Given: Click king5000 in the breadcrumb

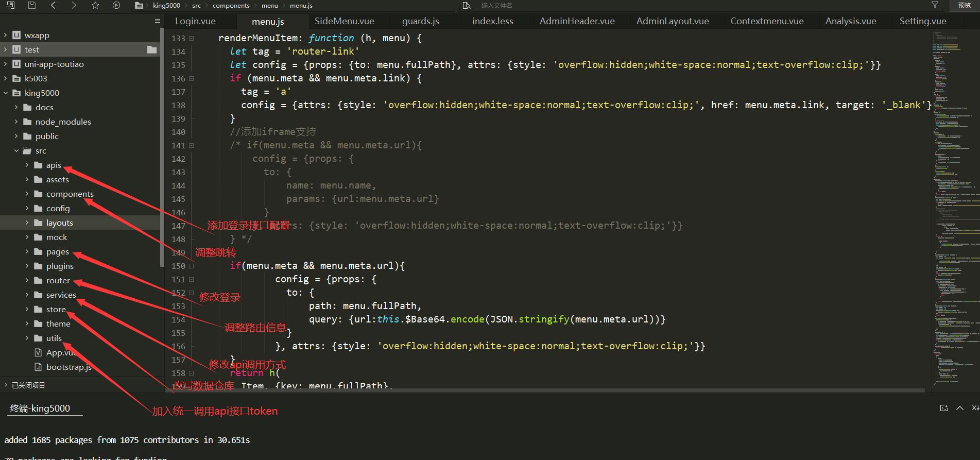Looking at the screenshot, I should coord(166,6).
